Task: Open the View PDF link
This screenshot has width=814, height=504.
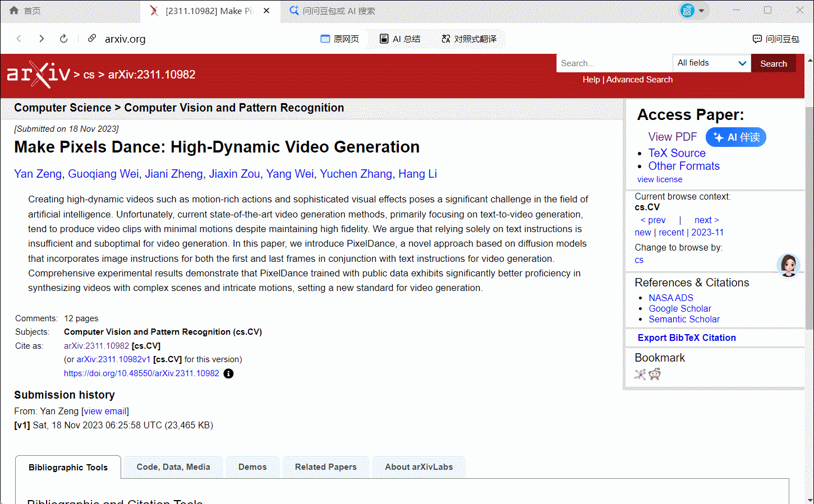Action: point(672,137)
